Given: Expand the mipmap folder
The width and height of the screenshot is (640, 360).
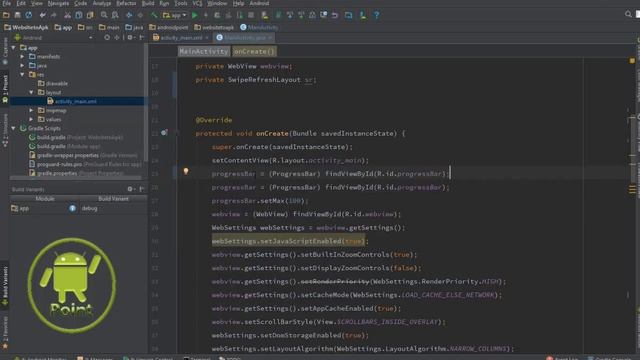Looking at the screenshot, I should [31, 111].
